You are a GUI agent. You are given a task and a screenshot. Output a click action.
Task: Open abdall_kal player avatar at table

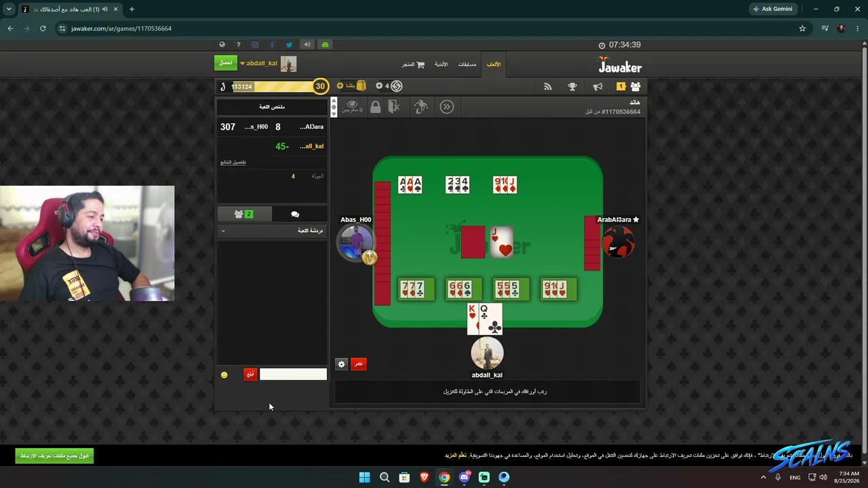487,353
